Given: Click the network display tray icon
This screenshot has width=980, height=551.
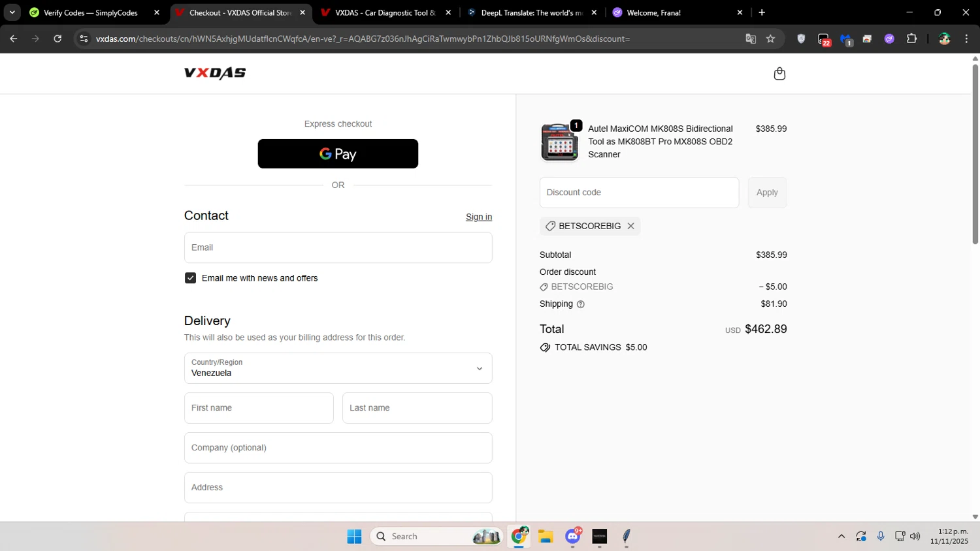Looking at the screenshot, I should pos(900,537).
